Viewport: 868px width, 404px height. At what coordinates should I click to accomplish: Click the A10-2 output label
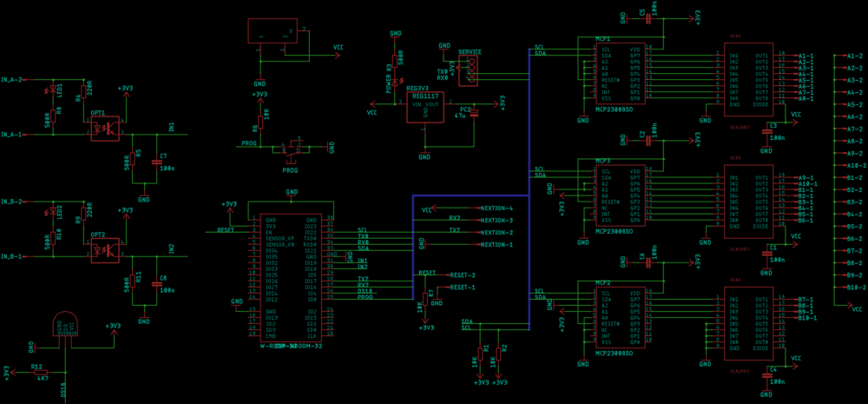pos(855,166)
